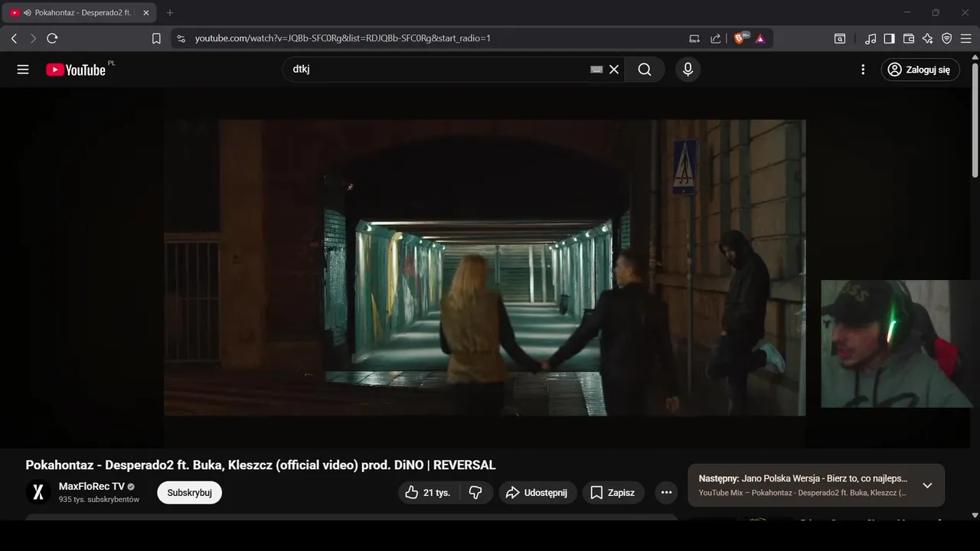The width and height of the screenshot is (980, 551).
Task: Click the install/cast screen icon in address bar
Action: click(x=694, y=38)
